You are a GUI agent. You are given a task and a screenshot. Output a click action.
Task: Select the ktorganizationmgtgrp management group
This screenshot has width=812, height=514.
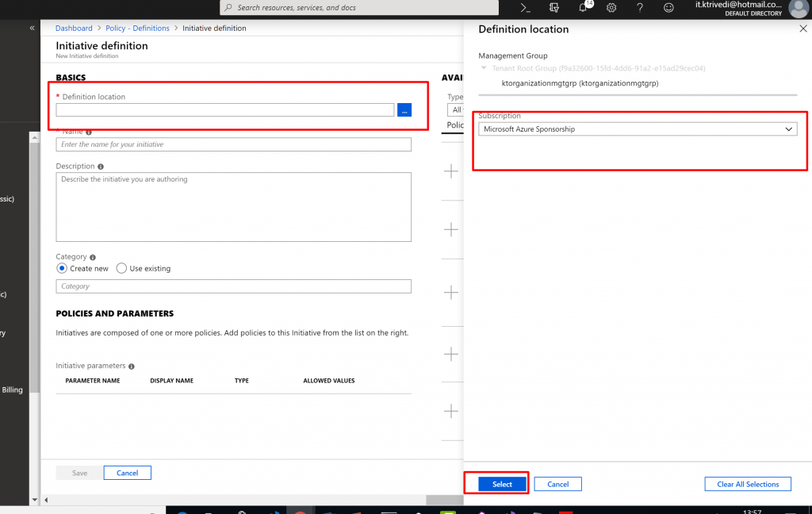580,82
